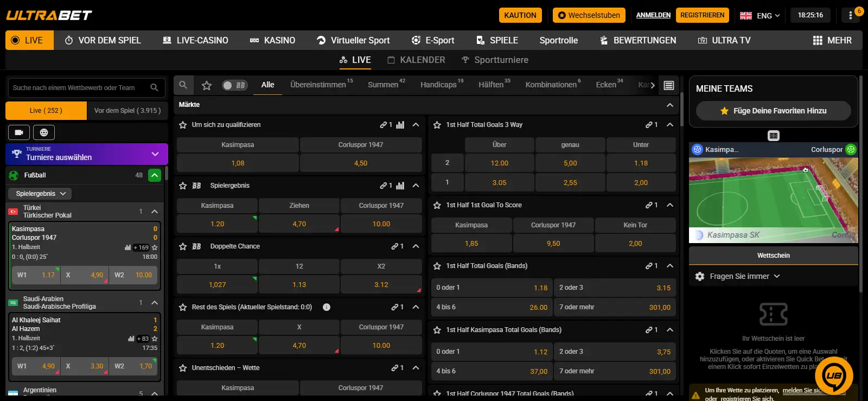Click the ULTRABET logo
868x401 pixels.
[x=49, y=15]
